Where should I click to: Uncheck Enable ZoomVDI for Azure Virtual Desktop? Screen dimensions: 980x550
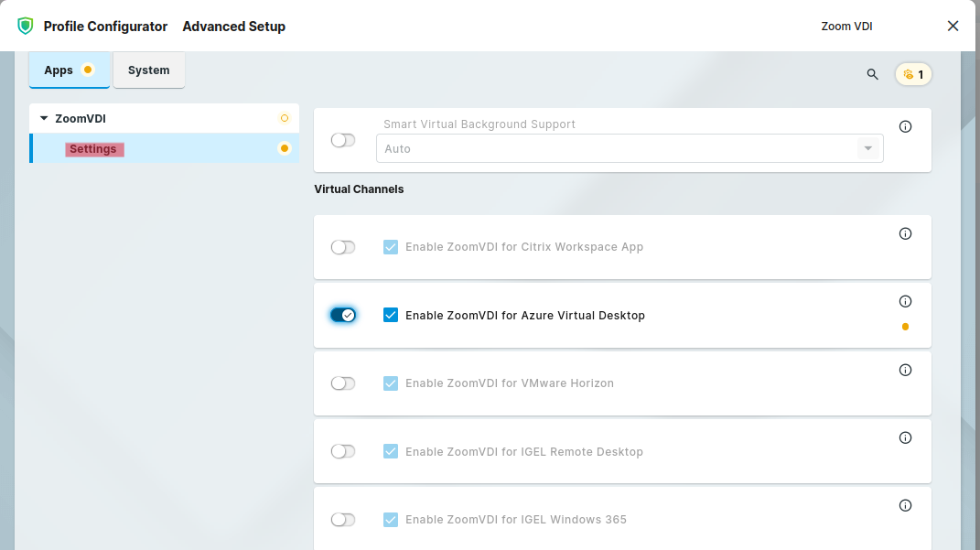391,315
